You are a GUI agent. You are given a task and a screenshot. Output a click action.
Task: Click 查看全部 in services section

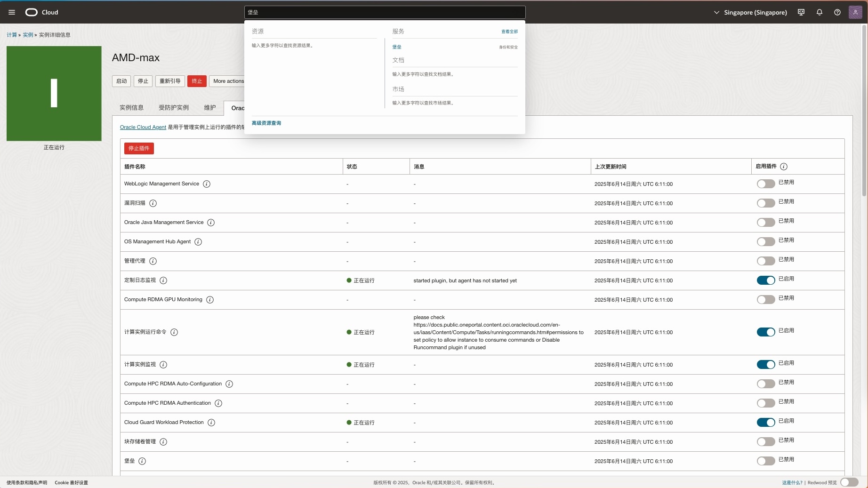509,32
